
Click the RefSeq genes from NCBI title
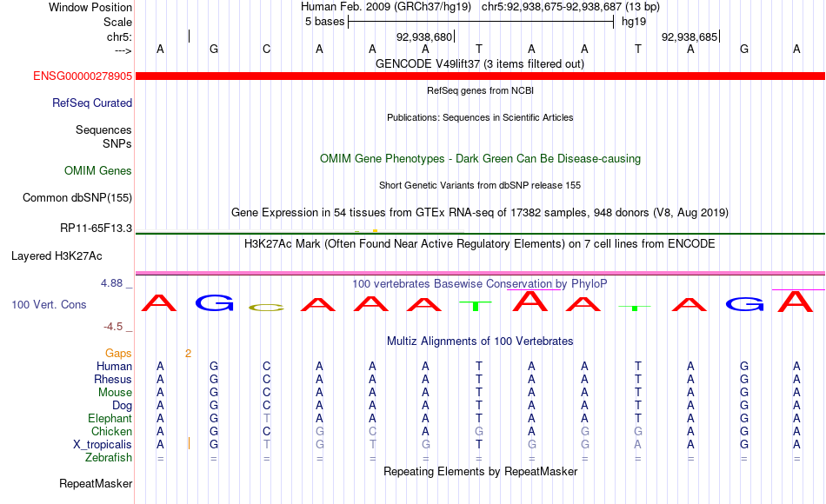pos(480,91)
